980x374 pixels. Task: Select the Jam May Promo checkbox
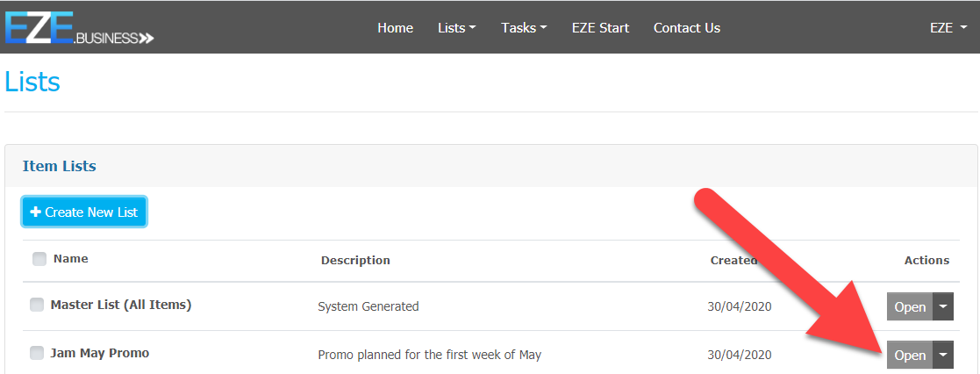(37, 353)
